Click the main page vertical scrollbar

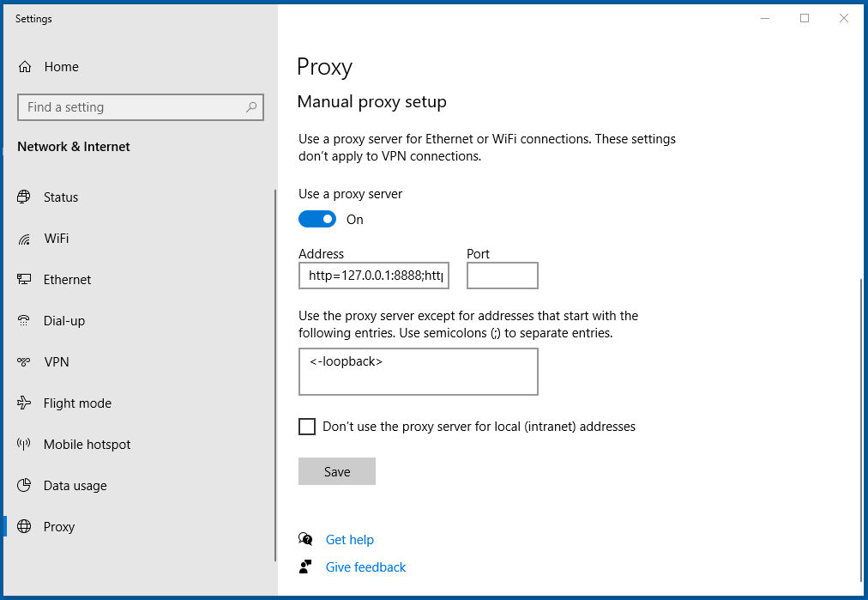[861, 432]
